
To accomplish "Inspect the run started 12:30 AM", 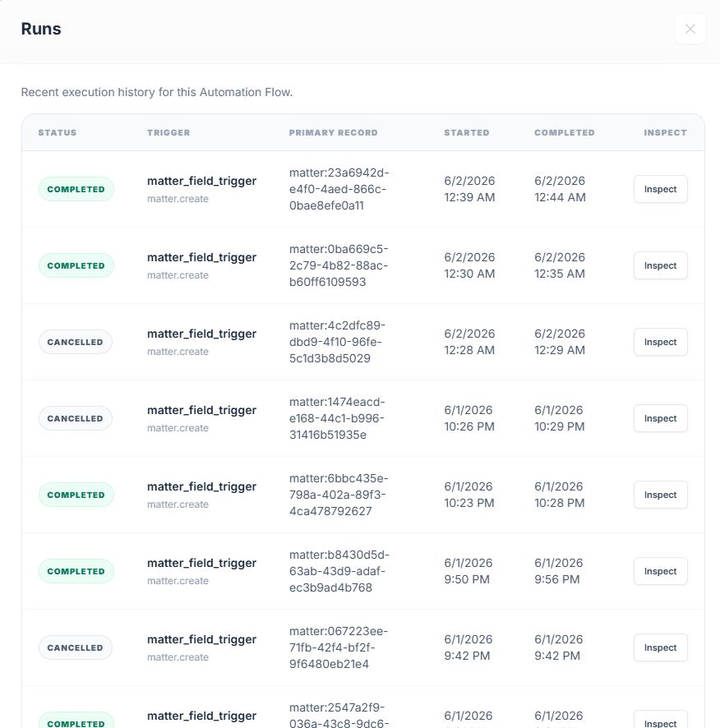I will tap(660, 265).
